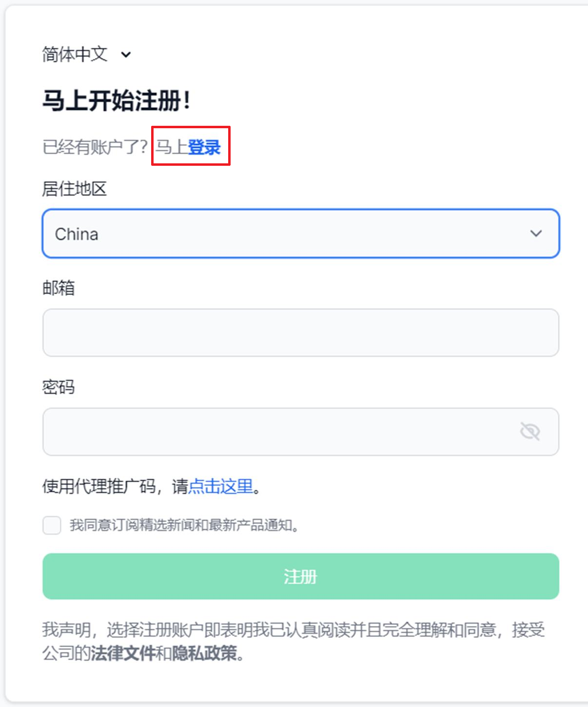Check the newsletter subscription agreement box

(x=51, y=526)
